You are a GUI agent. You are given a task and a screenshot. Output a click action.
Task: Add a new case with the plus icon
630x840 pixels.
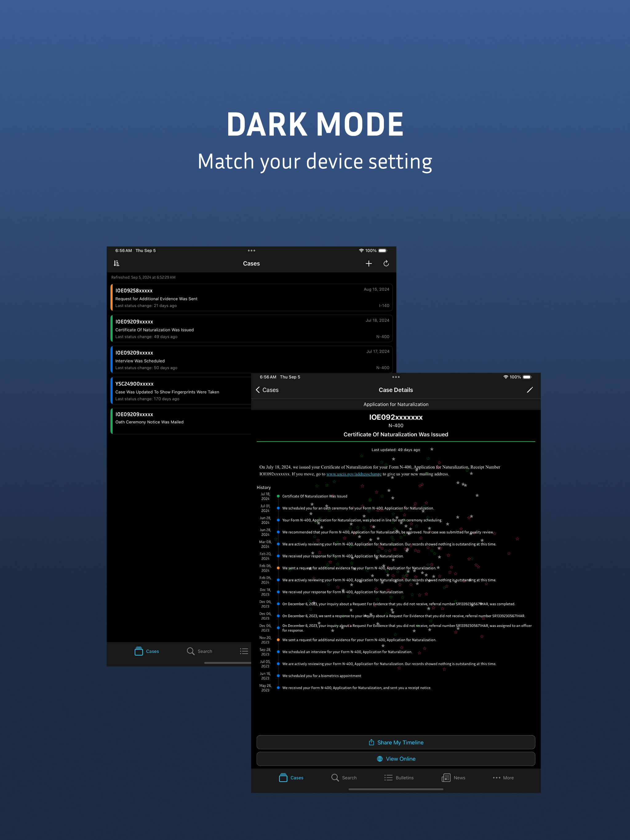[x=369, y=263]
